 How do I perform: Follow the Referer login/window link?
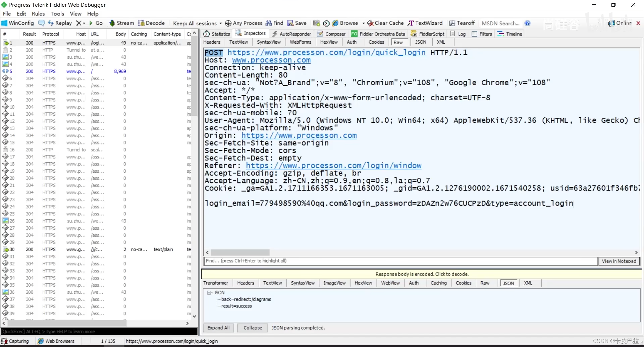tap(333, 166)
